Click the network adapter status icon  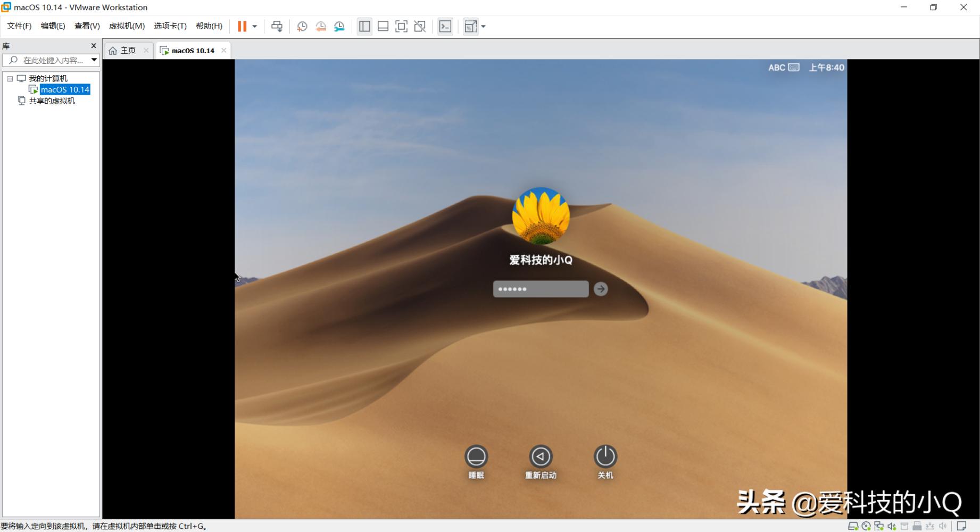coord(879,526)
